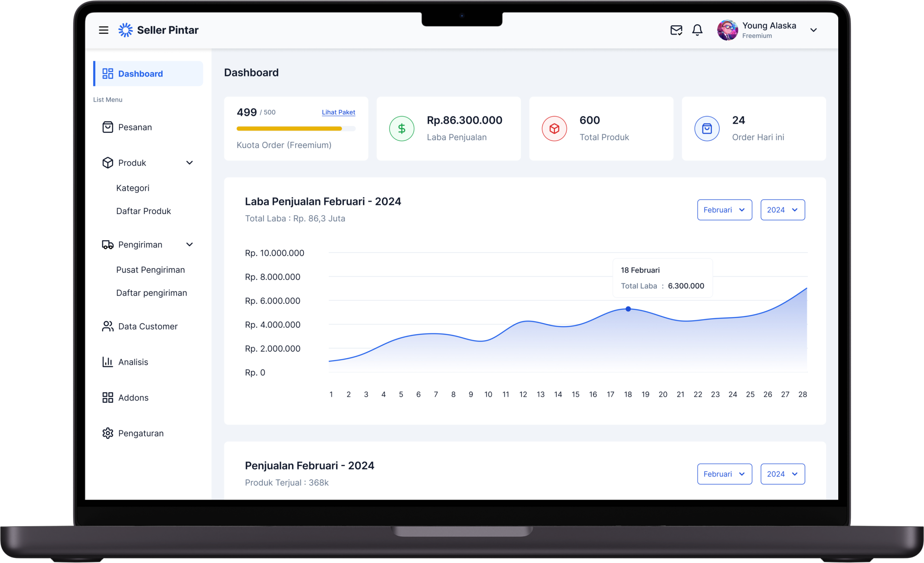Click the Rp. 6.000.000 axis label
This screenshot has width=924, height=563.
coord(273,301)
